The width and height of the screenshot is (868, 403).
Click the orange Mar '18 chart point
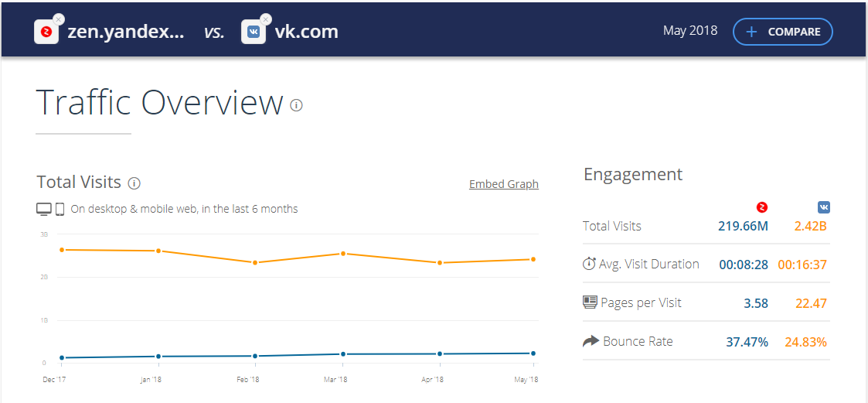(x=343, y=254)
